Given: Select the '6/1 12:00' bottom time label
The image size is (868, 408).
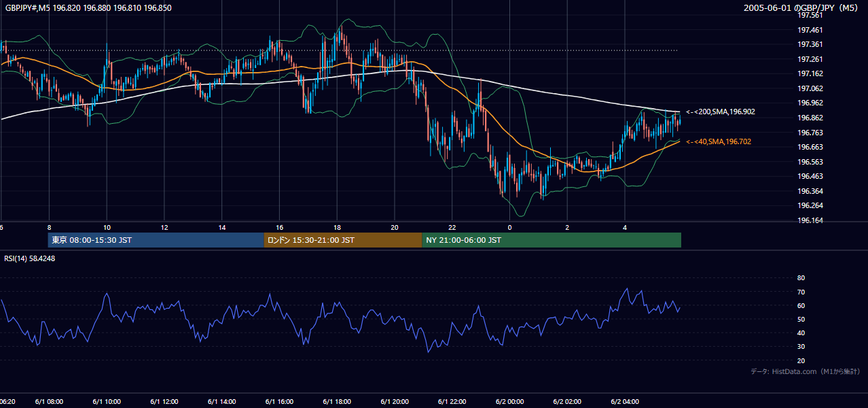Looking at the screenshot, I should (164, 402).
